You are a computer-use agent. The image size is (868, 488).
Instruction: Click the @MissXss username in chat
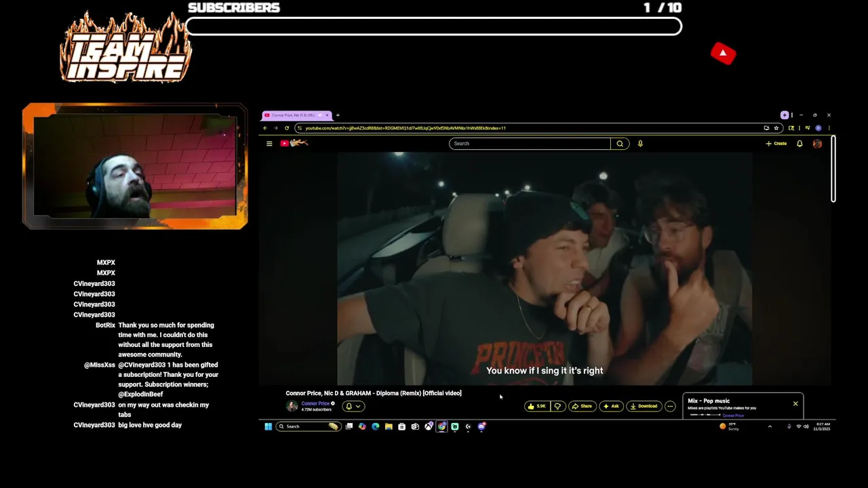100,365
